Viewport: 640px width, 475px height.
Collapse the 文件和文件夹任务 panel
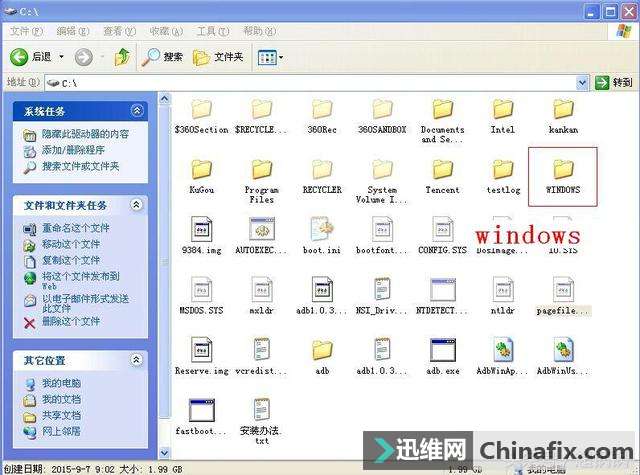tap(136, 204)
